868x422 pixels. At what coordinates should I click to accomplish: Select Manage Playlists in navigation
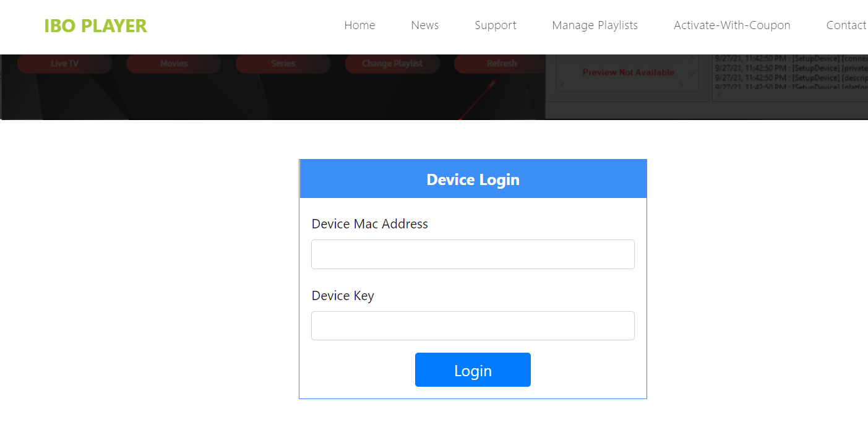point(595,25)
